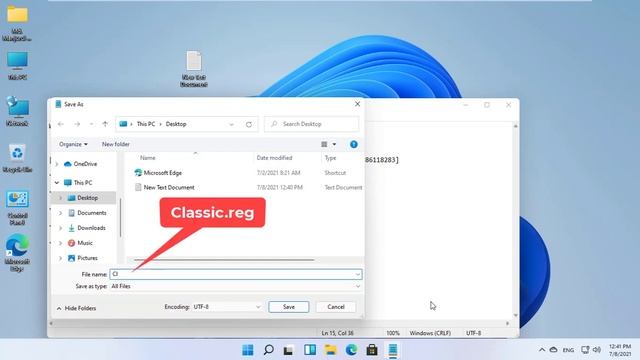Open the view options icon
Viewport: 640px width, 360px height.
324,144
